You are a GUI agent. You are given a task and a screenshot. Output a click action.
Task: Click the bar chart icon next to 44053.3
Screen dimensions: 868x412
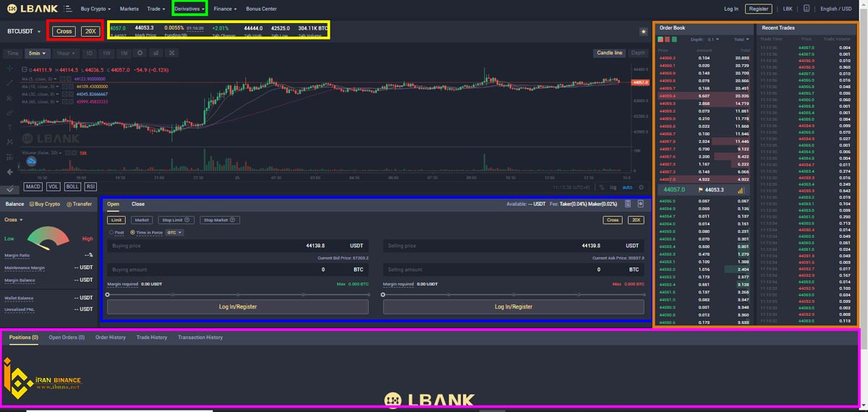pyautogui.click(x=741, y=190)
